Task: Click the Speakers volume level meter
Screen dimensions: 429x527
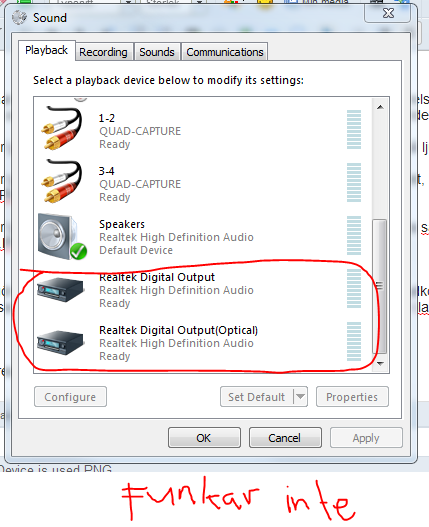Action: (x=354, y=236)
